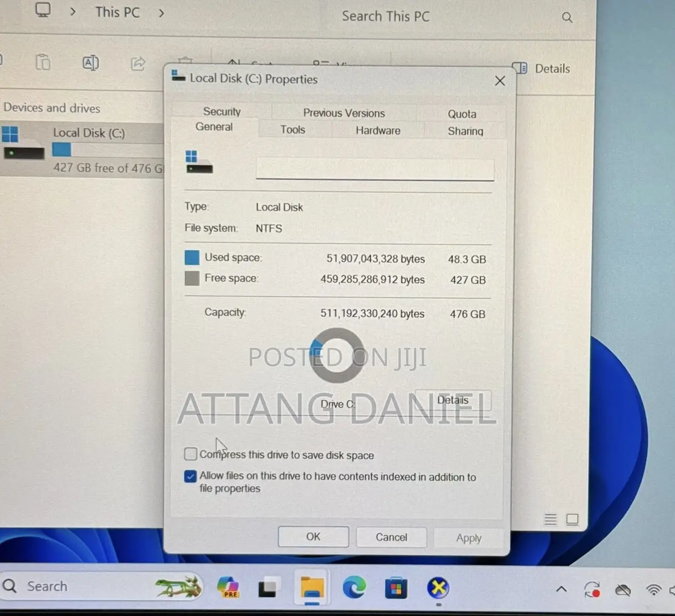Click the Apply button
Image resolution: width=675 pixels, height=616 pixels.
coord(469,538)
